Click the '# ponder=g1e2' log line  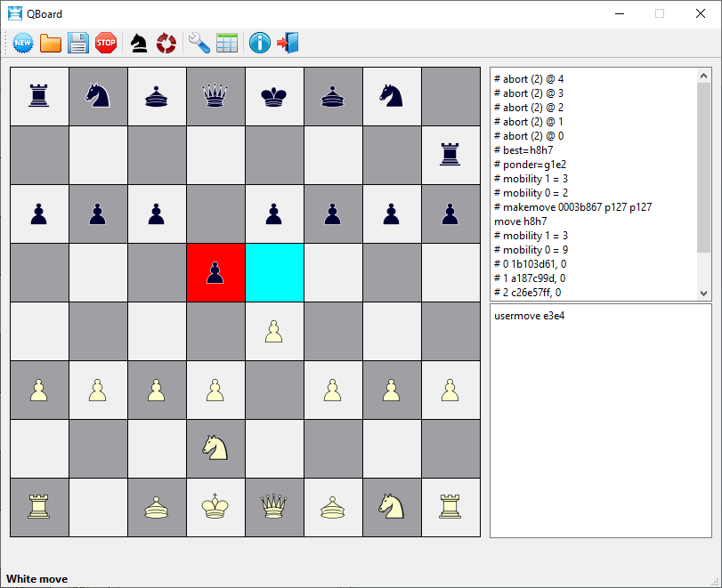[x=530, y=165]
